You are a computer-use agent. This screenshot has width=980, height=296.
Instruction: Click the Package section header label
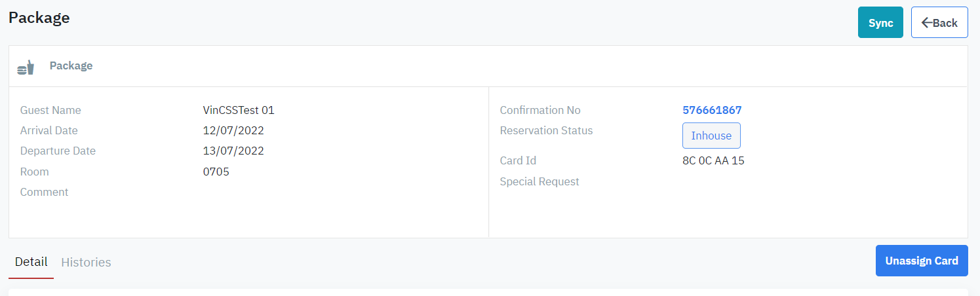coord(71,65)
